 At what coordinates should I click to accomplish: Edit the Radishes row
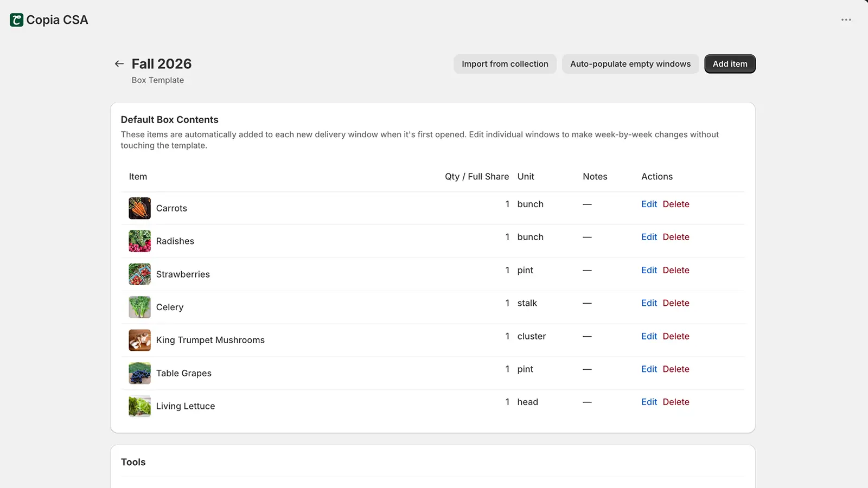(649, 237)
